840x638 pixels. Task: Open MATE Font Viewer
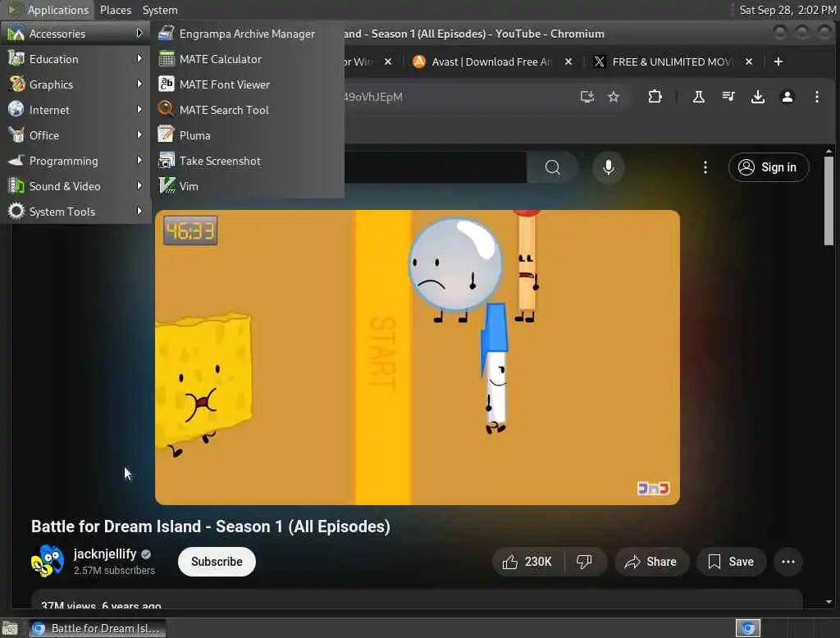[x=247, y=84]
